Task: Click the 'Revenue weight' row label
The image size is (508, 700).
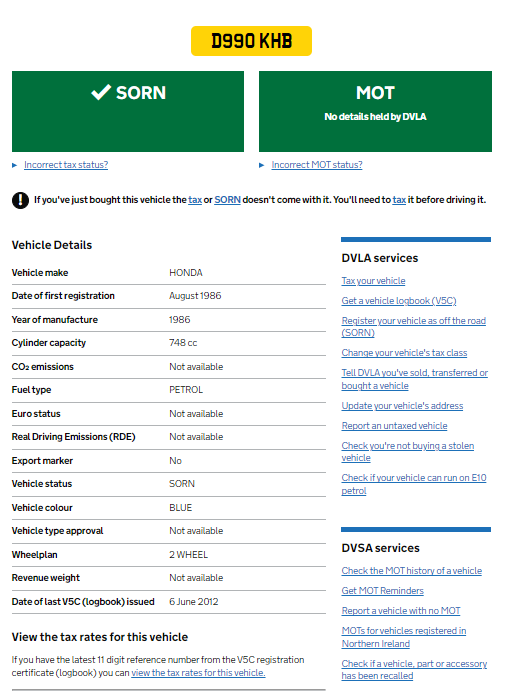Action: [x=46, y=578]
